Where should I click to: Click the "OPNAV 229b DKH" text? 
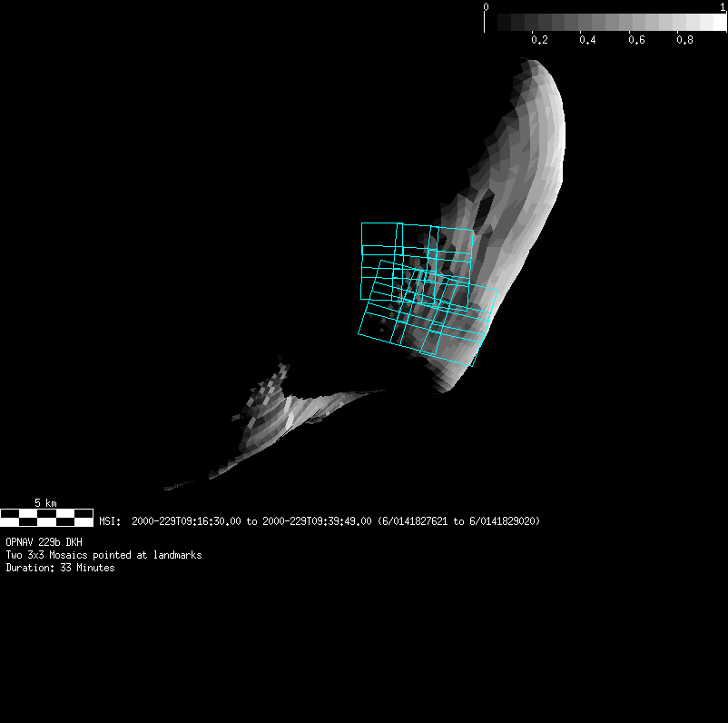[44, 541]
